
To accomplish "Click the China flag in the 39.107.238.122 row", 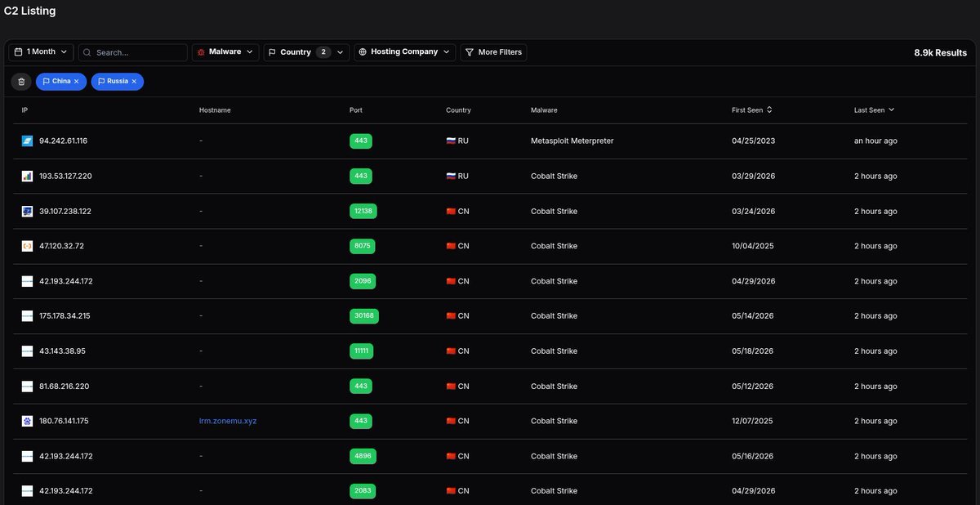I will [x=451, y=211].
